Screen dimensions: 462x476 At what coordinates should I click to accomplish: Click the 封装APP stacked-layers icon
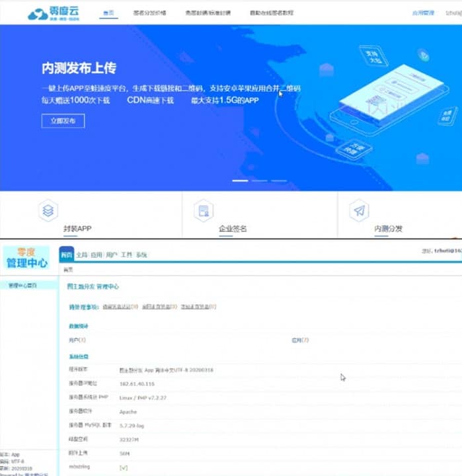coord(48,210)
